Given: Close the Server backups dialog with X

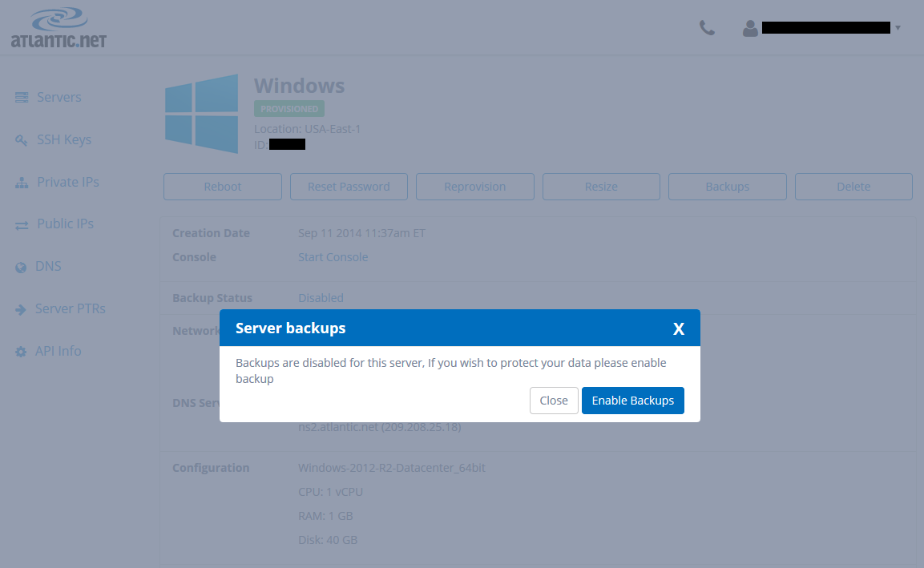Looking at the screenshot, I should point(679,328).
